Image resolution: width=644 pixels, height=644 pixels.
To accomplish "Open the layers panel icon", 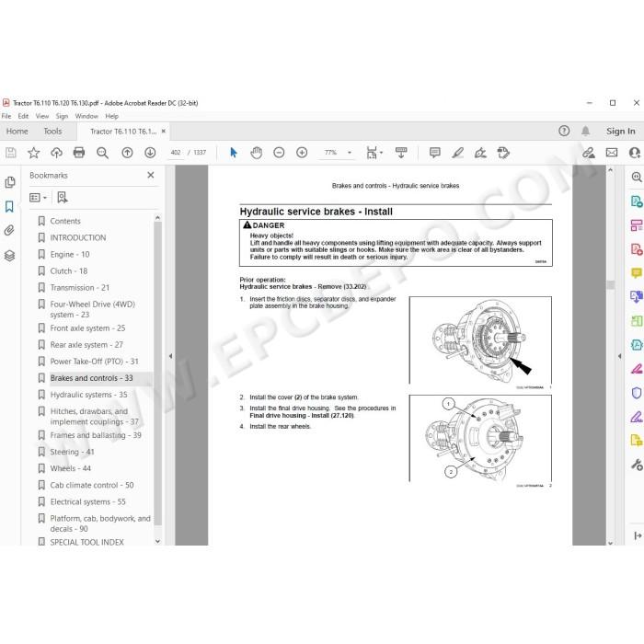I will (9, 256).
